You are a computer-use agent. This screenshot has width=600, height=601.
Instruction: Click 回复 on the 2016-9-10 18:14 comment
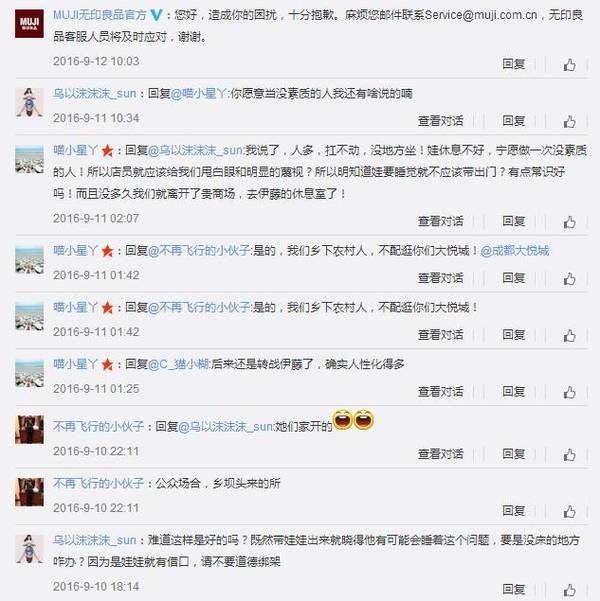(513, 589)
